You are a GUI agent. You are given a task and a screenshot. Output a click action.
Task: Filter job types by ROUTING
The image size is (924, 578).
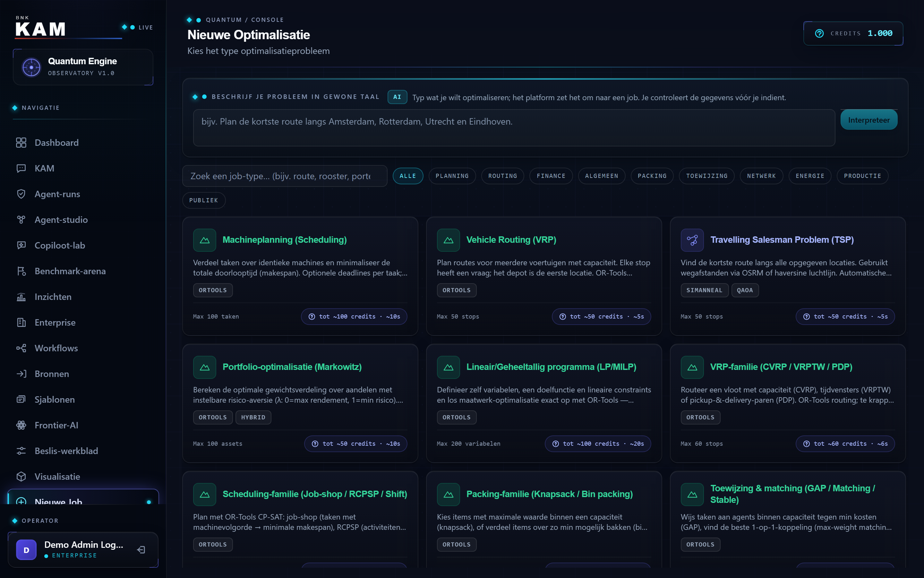502,176
